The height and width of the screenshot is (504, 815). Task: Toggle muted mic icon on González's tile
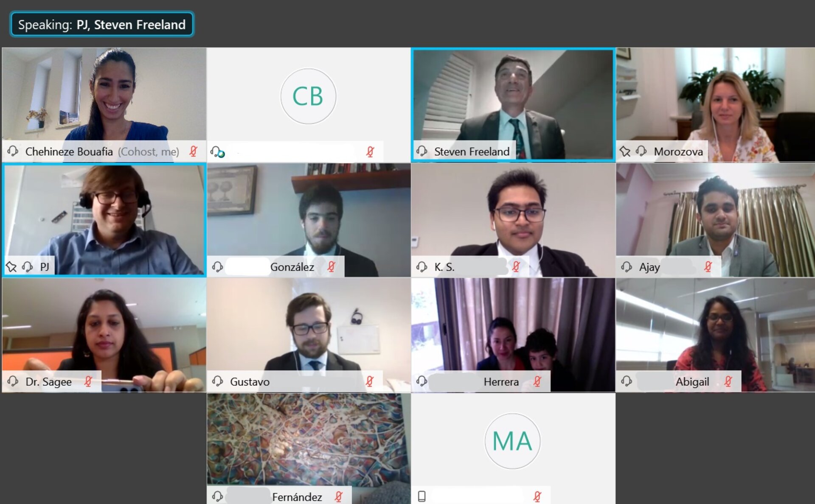[331, 267]
